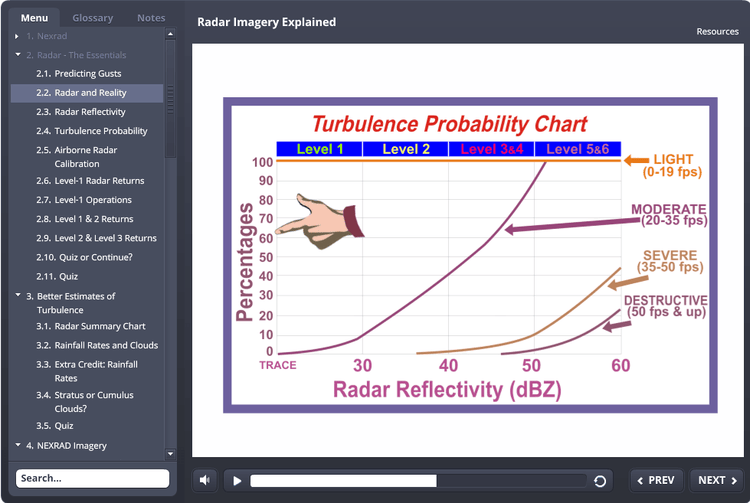This screenshot has width=750, height=503.
Task: Collapse the NEXRAD Imagery section arrow
Action: (x=18, y=445)
